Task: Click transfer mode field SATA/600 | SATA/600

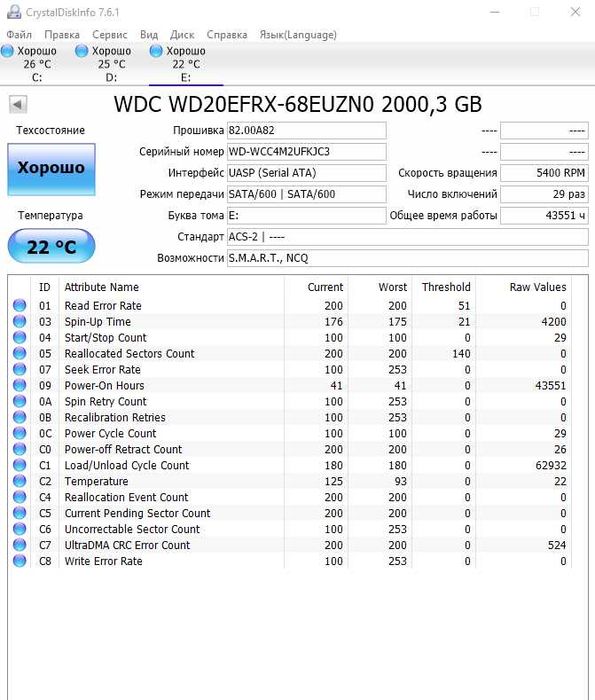Action: click(307, 194)
